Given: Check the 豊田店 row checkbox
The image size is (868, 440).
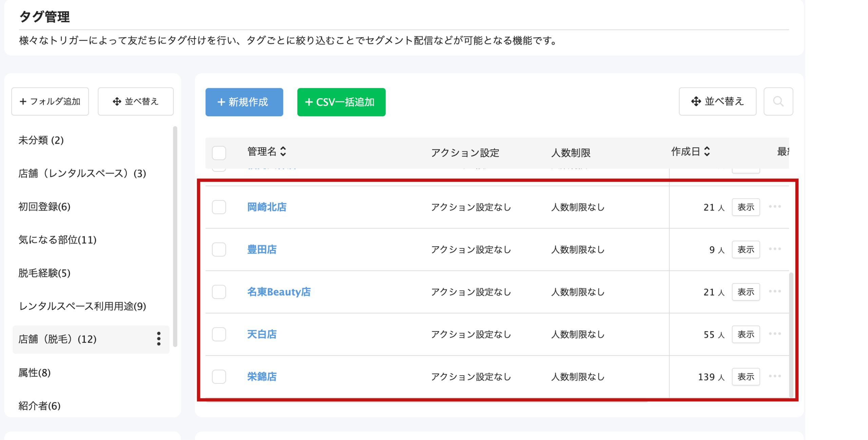Looking at the screenshot, I should (x=219, y=249).
